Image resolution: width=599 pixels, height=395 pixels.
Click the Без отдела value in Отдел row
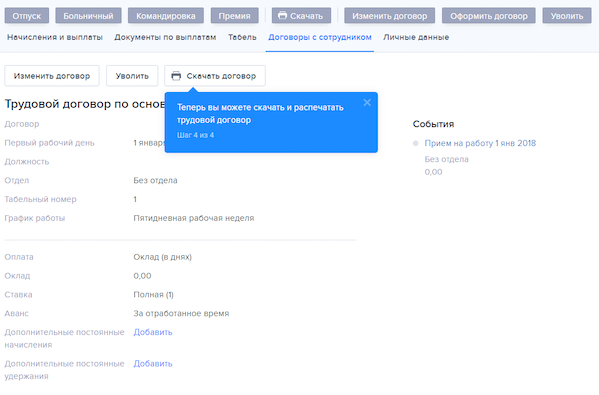155,180
